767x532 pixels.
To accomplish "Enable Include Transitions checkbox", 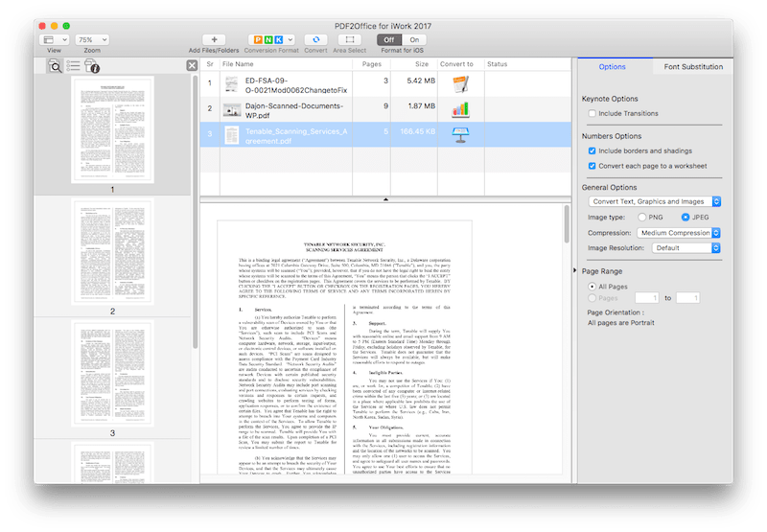I will coord(592,113).
